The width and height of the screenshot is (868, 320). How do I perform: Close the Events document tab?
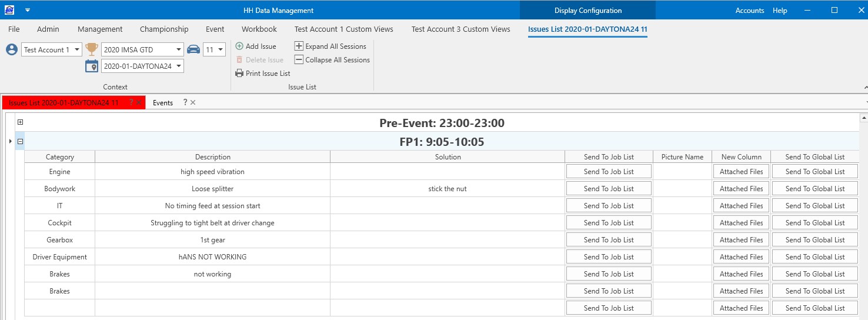pos(193,102)
